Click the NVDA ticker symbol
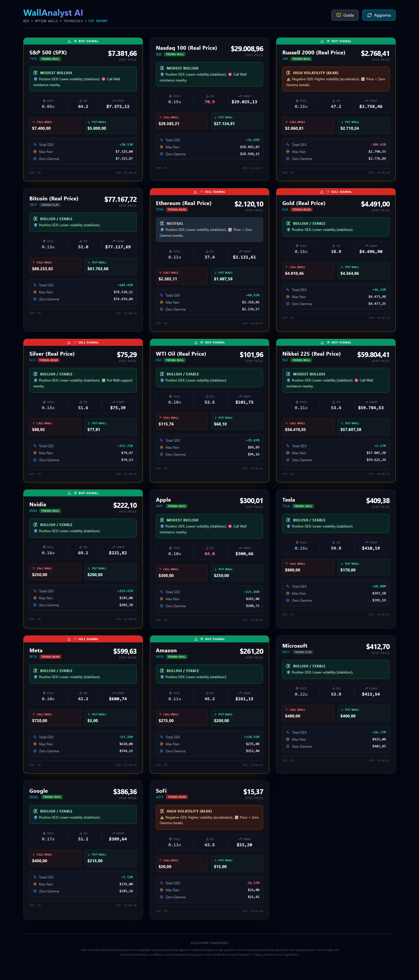419x980 pixels. click(33, 511)
